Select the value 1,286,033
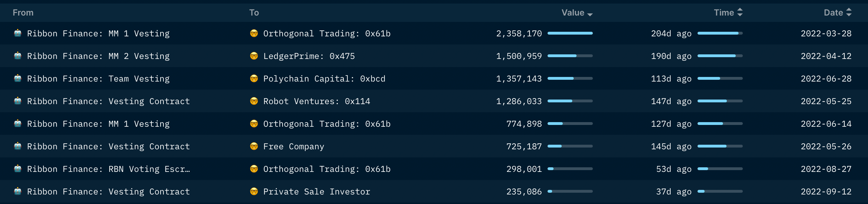The width and height of the screenshot is (868, 204). [519, 101]
